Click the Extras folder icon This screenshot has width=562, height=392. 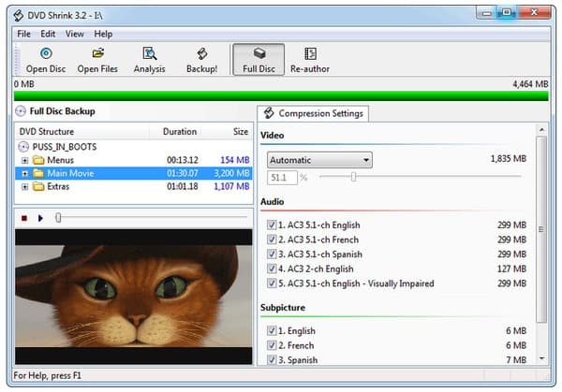point(38,186)
